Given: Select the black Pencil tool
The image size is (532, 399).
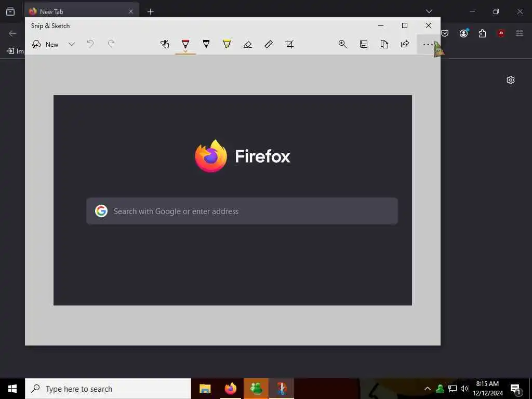Looking at the screenshot, I should tap(206, 44).
